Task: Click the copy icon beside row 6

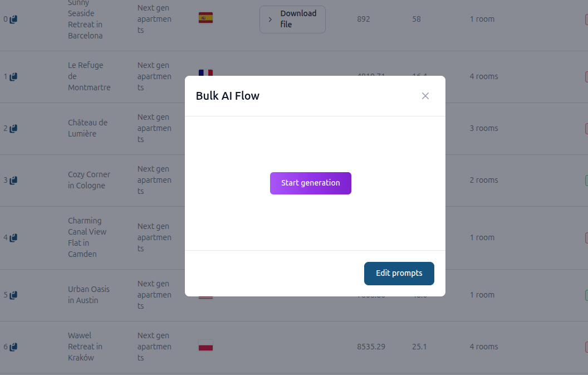Action: (x=13, y=347)
